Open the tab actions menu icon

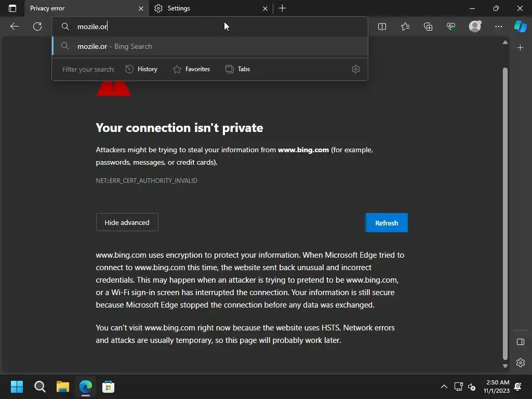click(12, 8)
